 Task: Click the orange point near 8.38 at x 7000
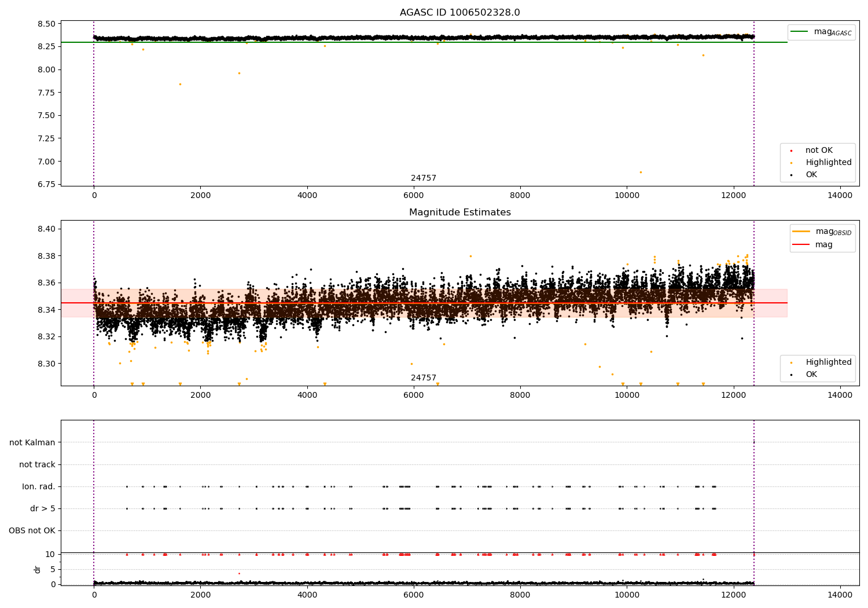(x=470, y=256)
